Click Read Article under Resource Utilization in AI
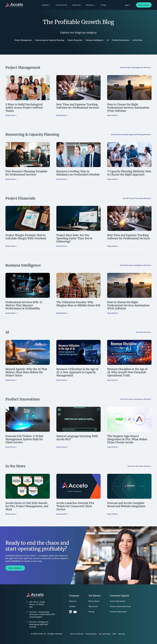The height and width of the screenshot is (644, 157). (x=62, y=380)
